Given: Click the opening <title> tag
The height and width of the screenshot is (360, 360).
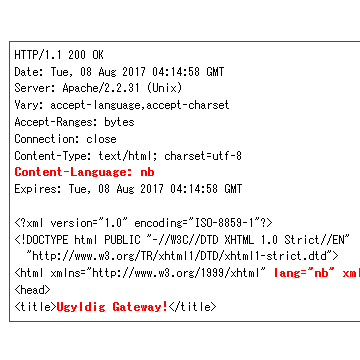Looking at the screenshot, I should [x=35, y=307].
